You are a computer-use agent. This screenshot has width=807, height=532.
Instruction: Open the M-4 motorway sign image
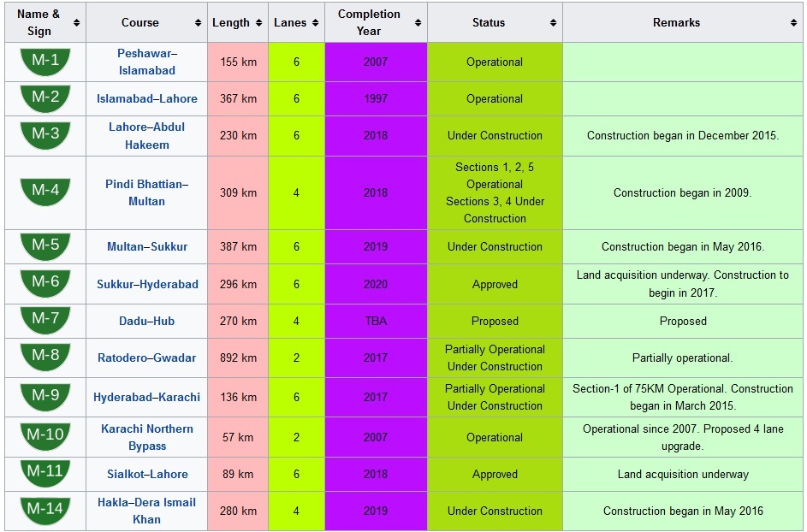click(45, 192)
